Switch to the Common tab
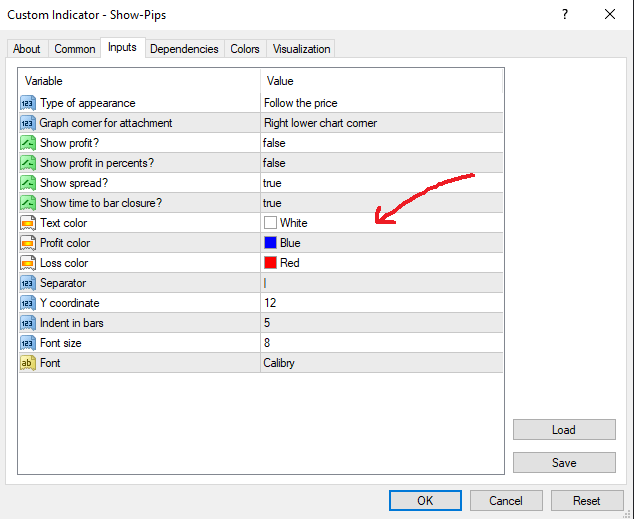634x519 pixels. point(75,49)
